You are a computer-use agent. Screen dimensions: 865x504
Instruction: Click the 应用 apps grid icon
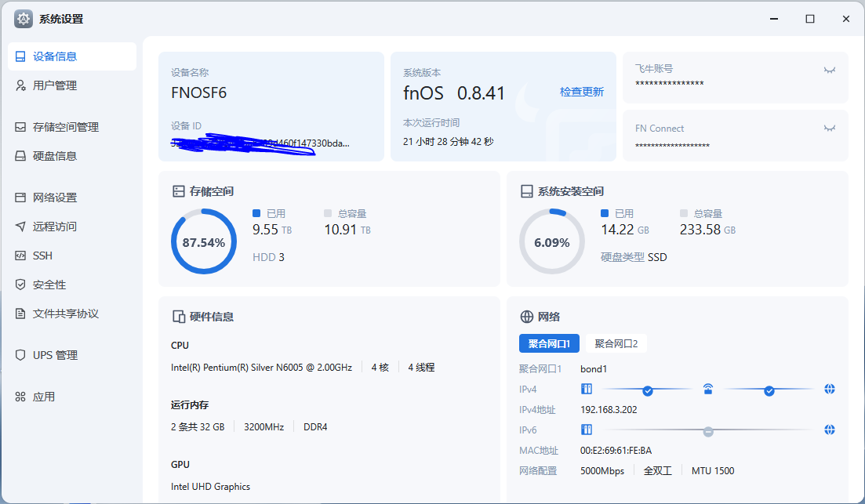click(20, 397)
